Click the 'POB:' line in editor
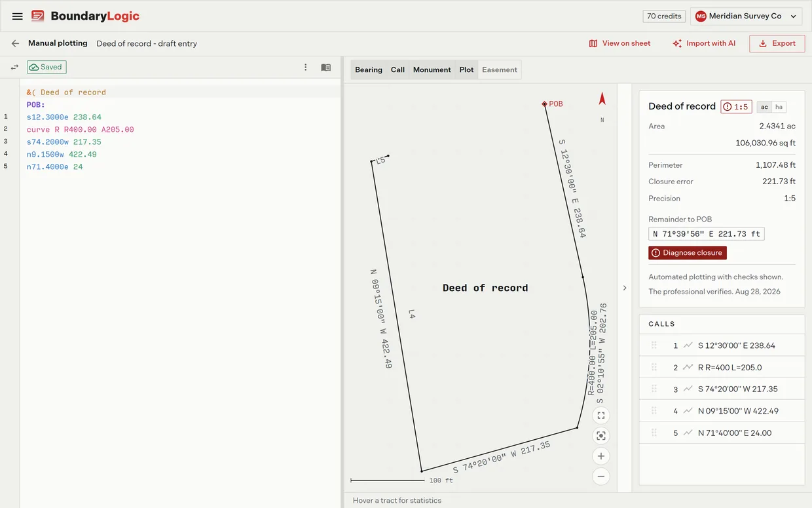Viewport: 812px width, 508px height. click(36, 105)
